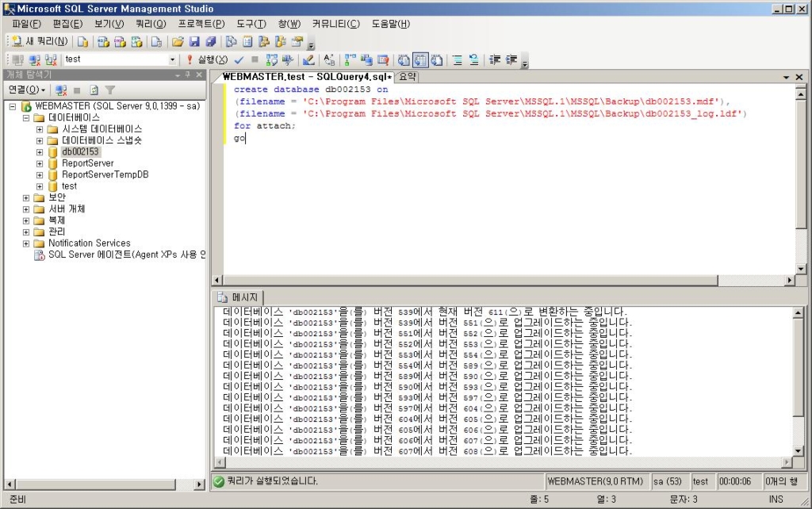Viewport: 812px width, 509px height.
Task: Expand the 시스템 데이터베이스 folder
Action: tap(40, 129)
